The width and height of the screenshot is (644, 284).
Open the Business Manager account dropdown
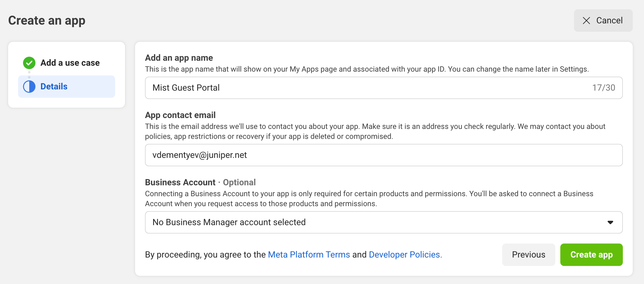coord(383,222)
